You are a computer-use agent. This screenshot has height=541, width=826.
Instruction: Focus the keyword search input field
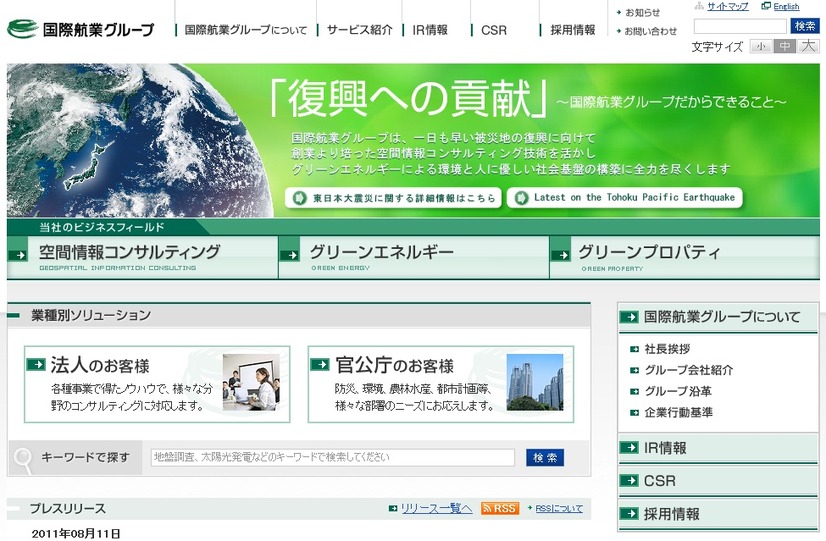click(x=332, y=457)
